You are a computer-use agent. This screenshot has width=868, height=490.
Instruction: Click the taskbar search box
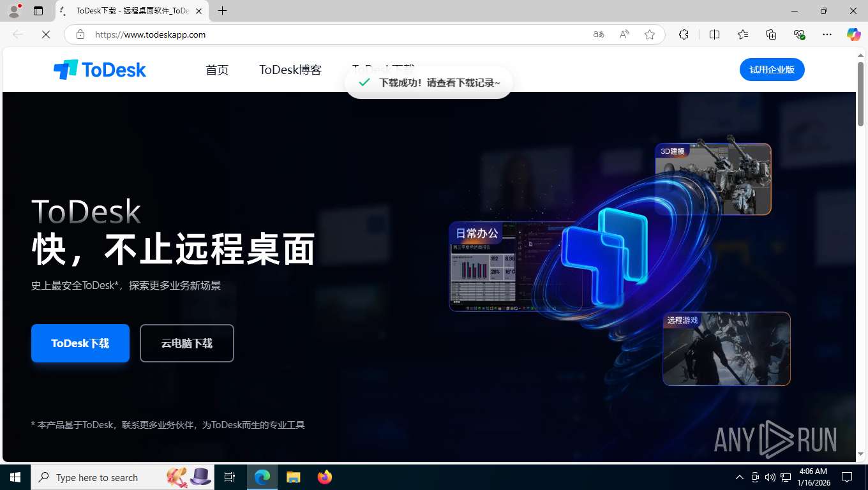tap(123, 477)
